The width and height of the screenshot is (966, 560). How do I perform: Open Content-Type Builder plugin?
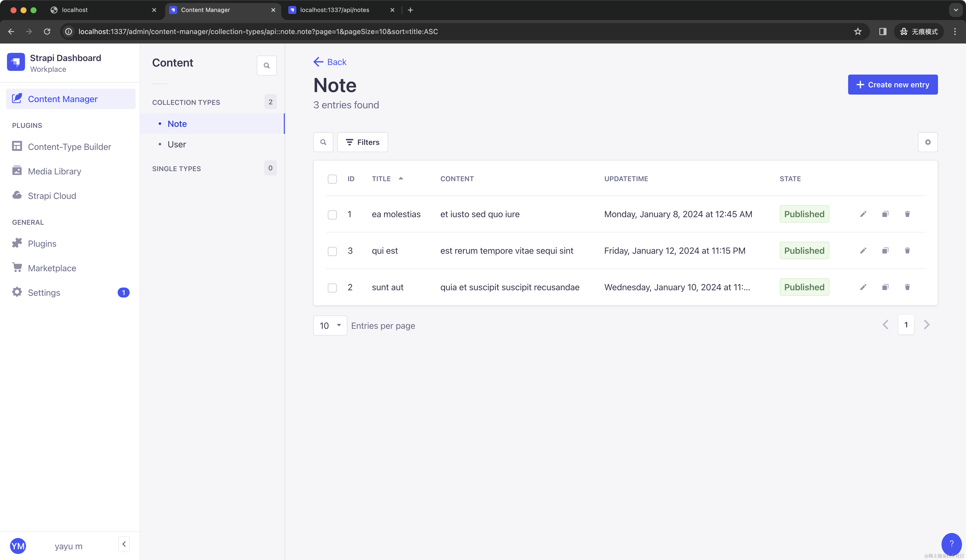point(69,147)
